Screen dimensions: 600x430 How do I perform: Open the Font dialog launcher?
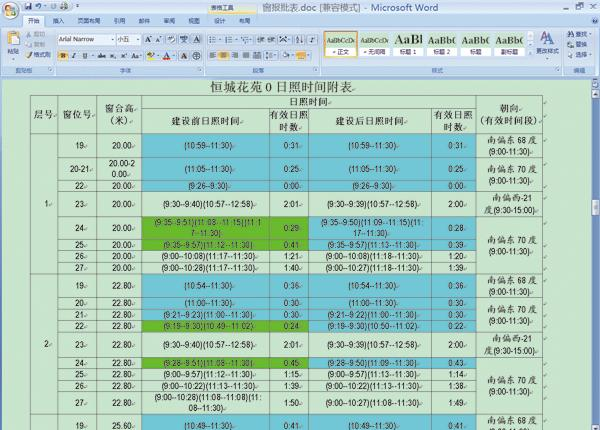click(200, 70)
